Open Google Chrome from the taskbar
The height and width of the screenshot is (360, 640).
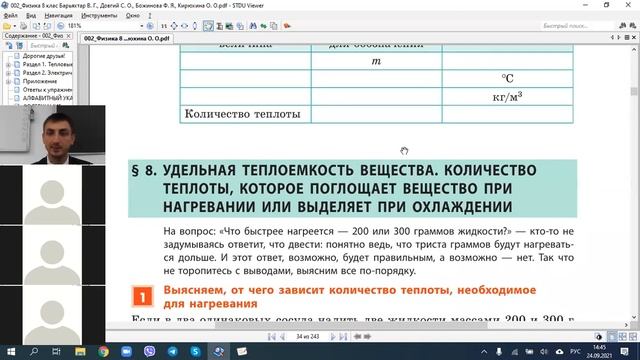pos(103,351)
